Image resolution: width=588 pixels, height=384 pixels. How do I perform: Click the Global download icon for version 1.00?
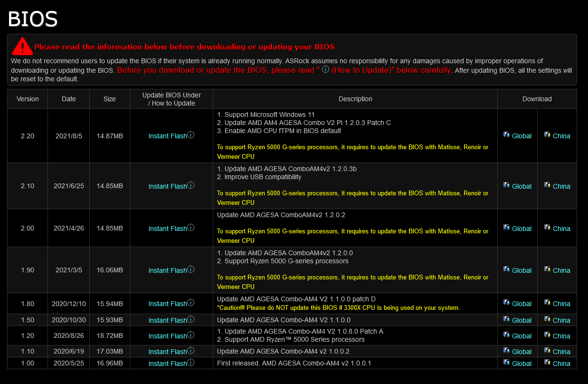(507, 363)
